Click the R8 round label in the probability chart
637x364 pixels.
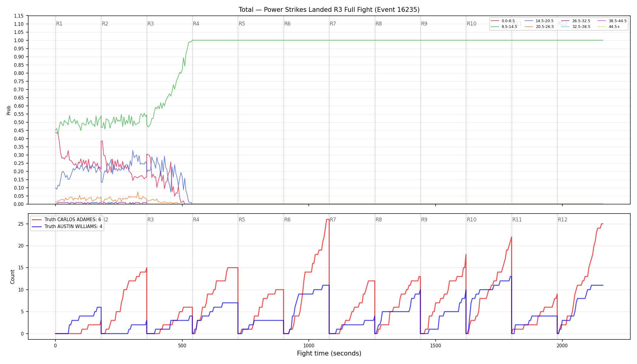click(379, 24)
